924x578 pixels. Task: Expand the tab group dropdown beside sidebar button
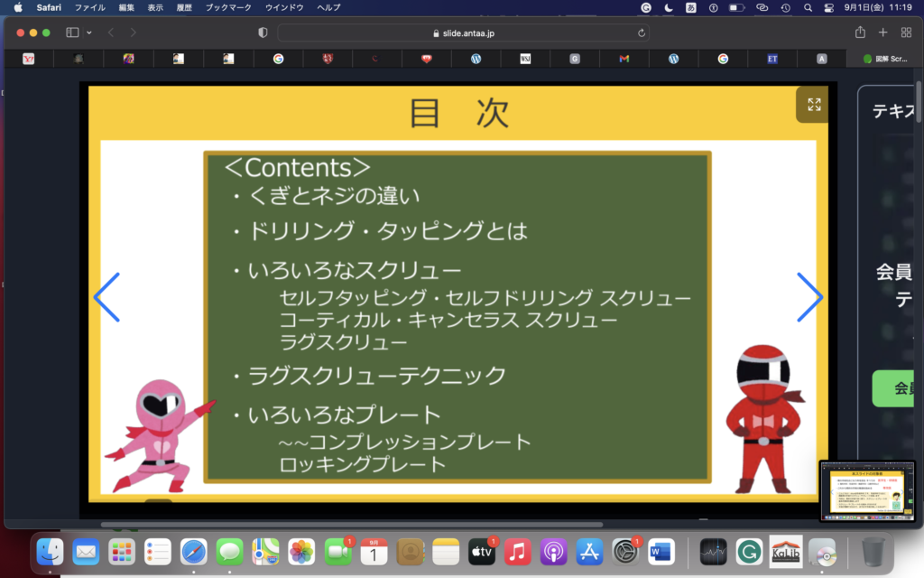(x=89, y=33)
